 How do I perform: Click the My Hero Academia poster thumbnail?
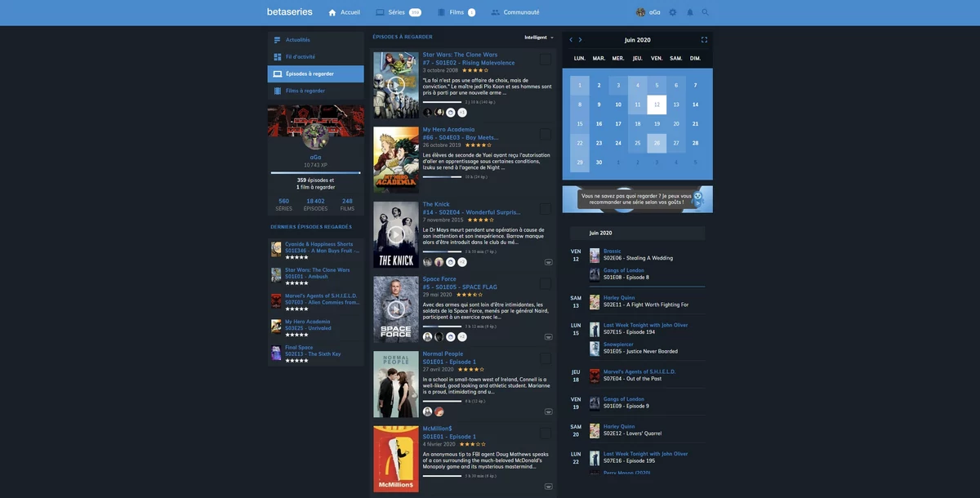tap(396, 160)
